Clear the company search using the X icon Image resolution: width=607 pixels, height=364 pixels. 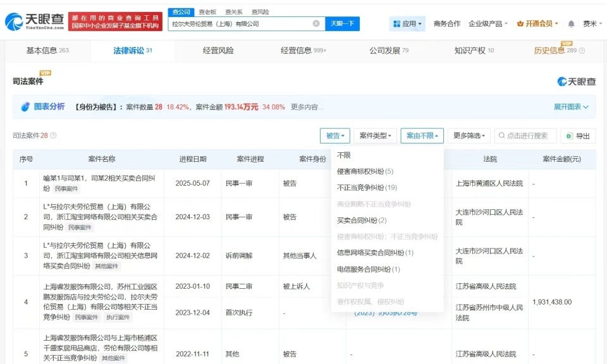click(x=316, y=23)
